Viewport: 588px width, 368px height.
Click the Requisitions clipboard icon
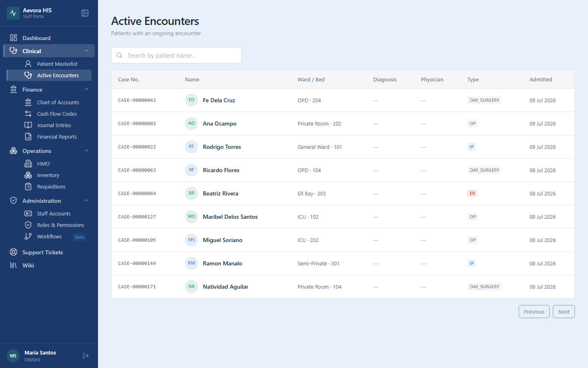(28, 186)
